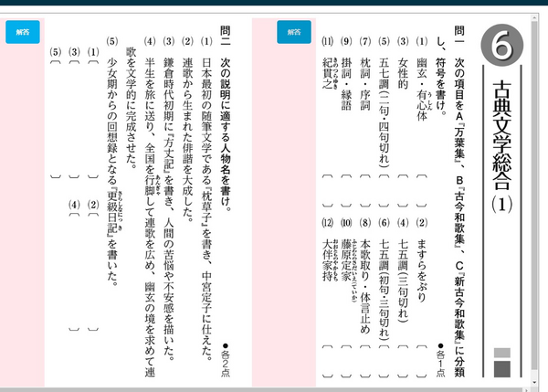Click the 問一 instruction line about 万葉集

click(x=459, y=201)
